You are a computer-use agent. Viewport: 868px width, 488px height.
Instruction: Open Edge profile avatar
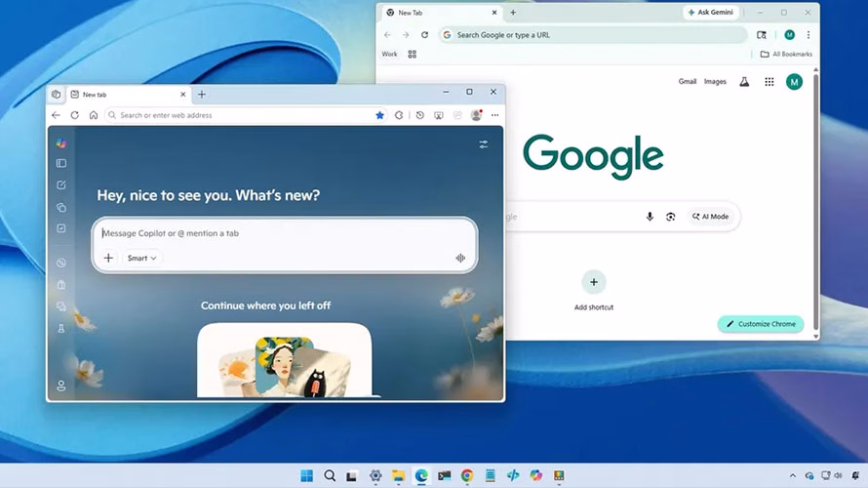pyautogui.click(x=476, y=115)
